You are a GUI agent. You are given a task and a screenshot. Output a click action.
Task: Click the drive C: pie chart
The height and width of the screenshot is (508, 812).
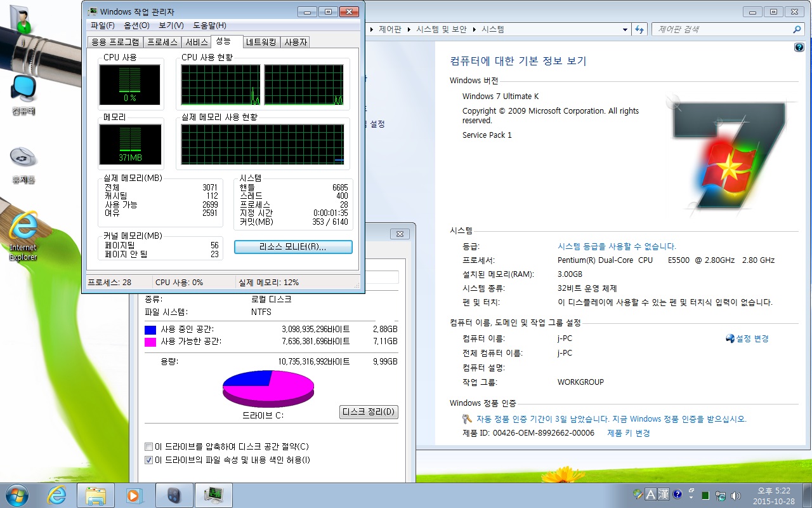268,389
